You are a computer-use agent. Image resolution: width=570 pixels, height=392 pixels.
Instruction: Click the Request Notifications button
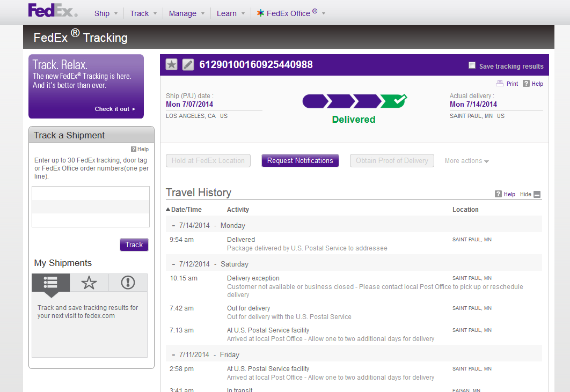[x=300, y=160]
